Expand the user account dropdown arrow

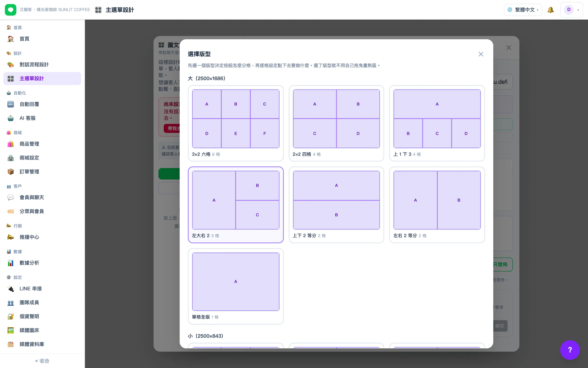[578, 10]
